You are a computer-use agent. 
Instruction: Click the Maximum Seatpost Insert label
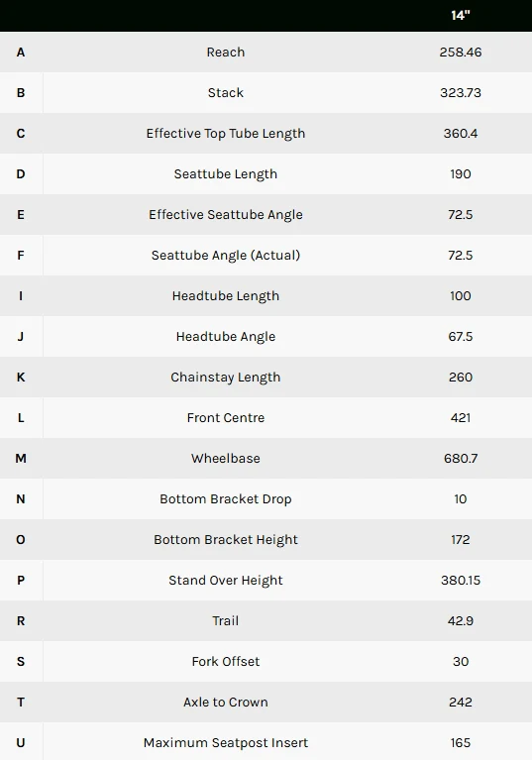225,742
